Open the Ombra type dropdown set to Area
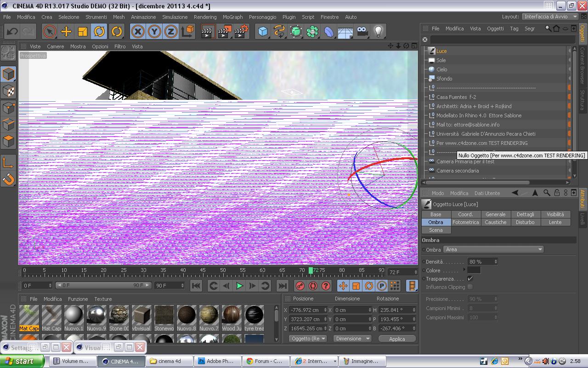Image resolution: width=588 pixels, height=368 pixels. 493,249
